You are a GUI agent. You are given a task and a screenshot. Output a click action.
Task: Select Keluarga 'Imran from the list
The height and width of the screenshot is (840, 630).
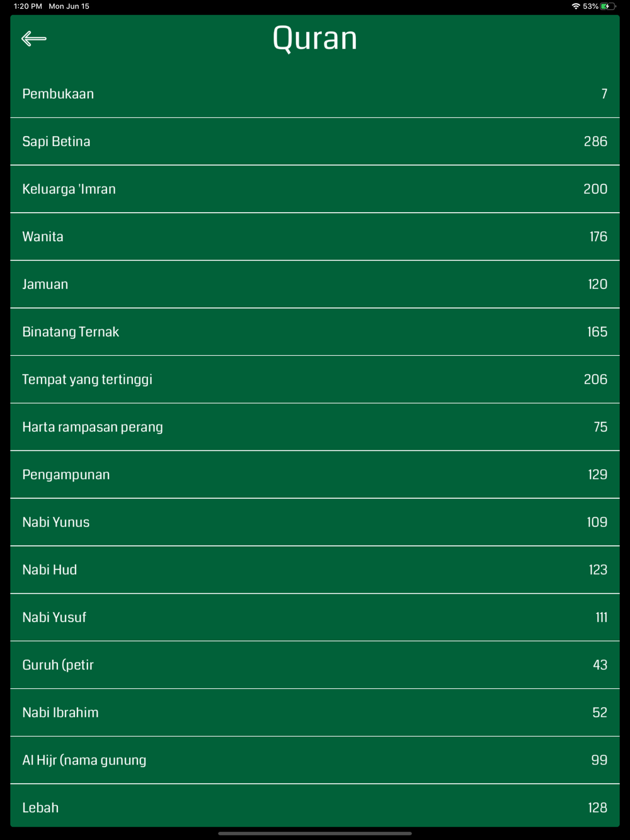315,189
